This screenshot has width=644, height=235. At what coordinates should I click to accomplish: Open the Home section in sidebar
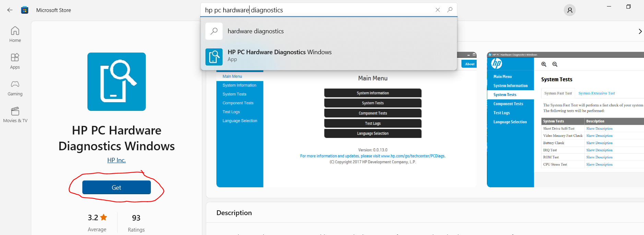tap(15, 34)
